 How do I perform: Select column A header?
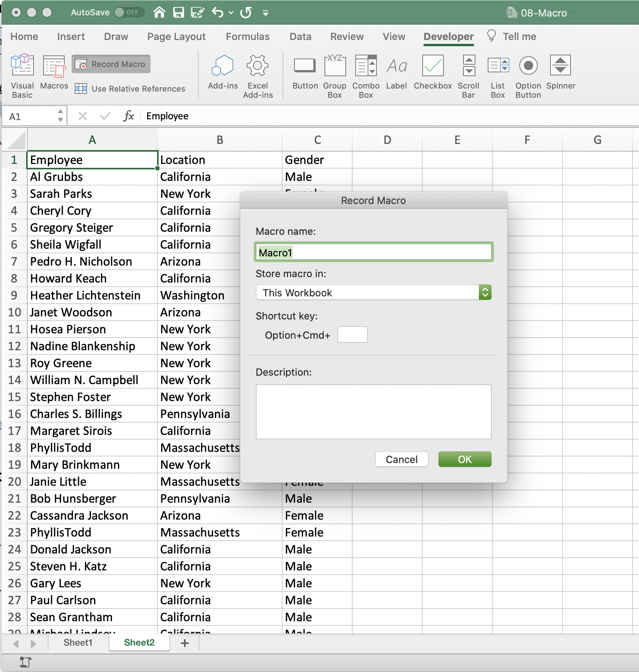click(92, 140)
